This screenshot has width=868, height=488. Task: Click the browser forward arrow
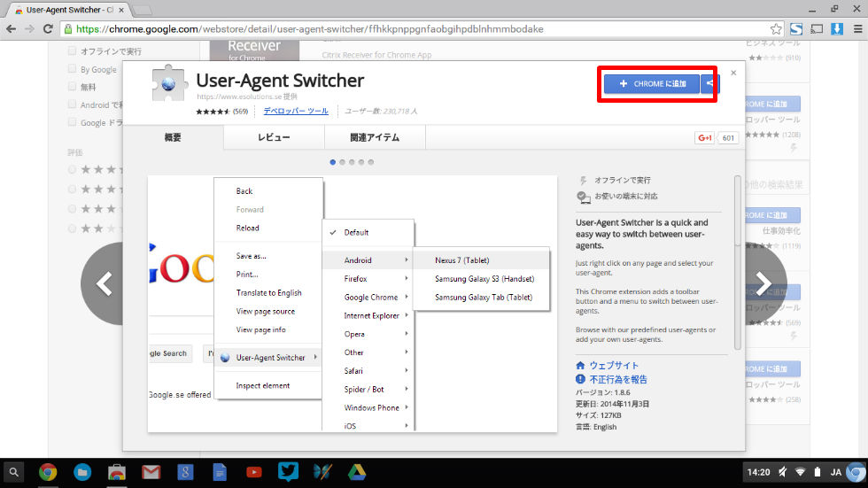pos(29,28)
